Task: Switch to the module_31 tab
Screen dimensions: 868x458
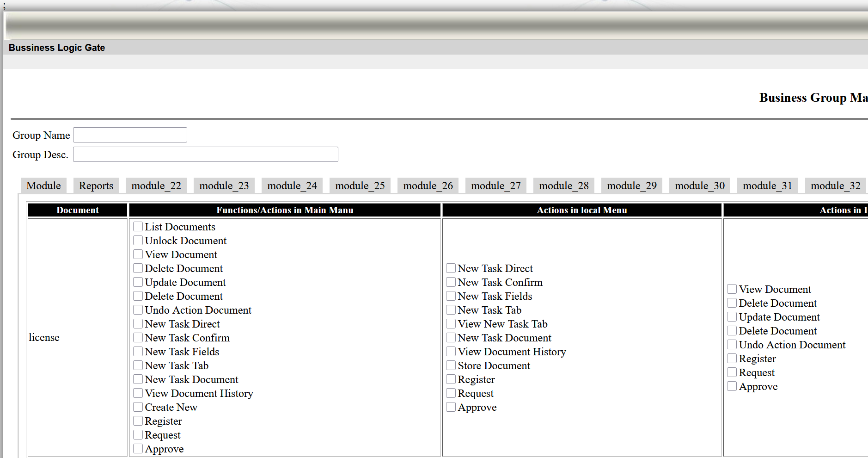Action: 767,186
